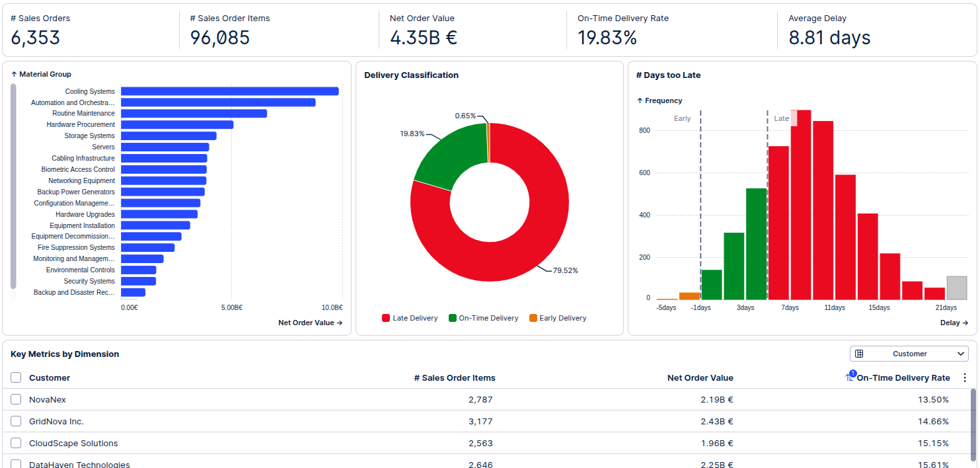Click the Cabling Infrastructure label
The height and width of the screenshot is (468, 980).
(83, 158)
